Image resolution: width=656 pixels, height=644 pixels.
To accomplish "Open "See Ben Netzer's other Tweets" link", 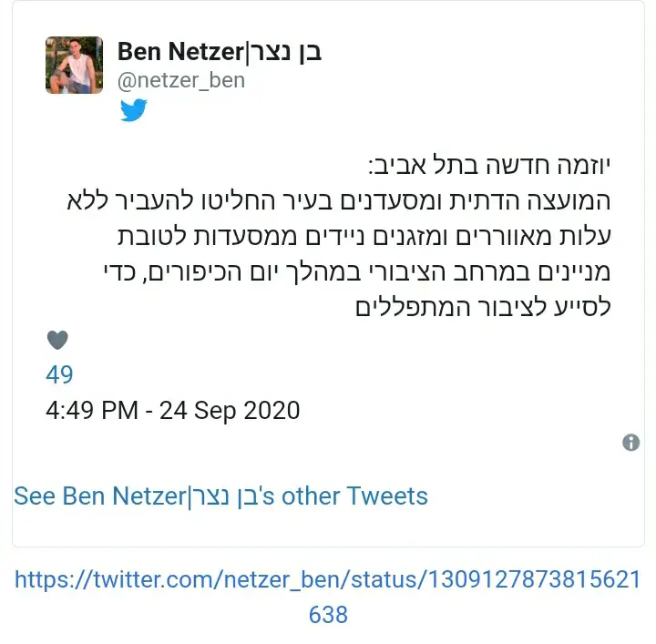I will tap(220, 496).
